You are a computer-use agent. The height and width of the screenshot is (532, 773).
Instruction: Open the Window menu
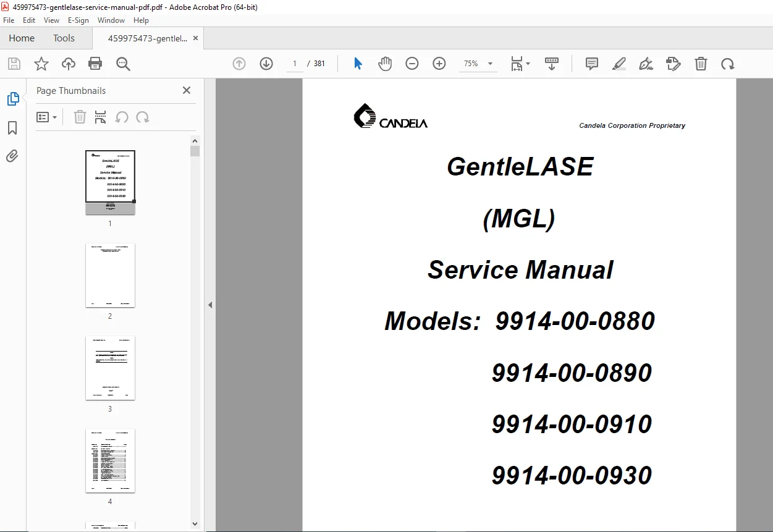point(111,20)
